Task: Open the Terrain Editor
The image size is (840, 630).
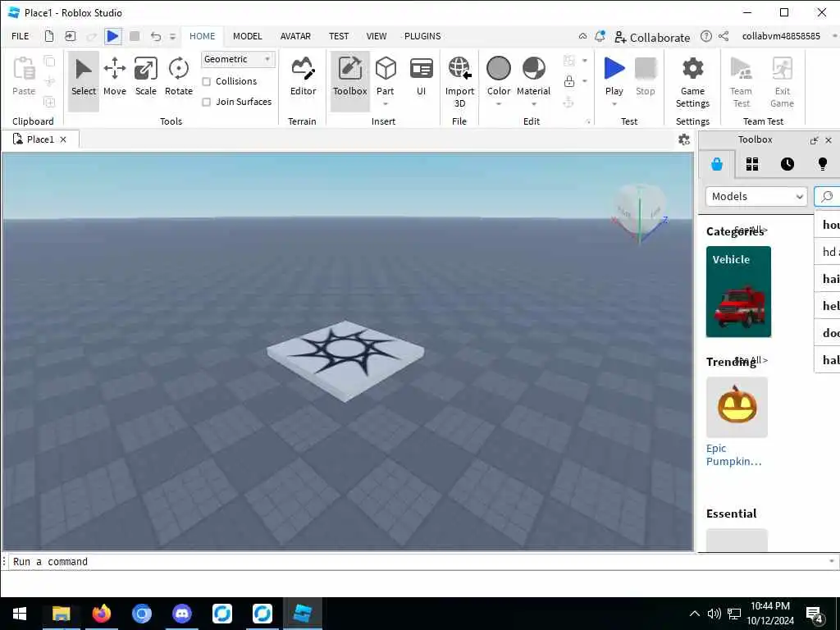Action: pos(303,78)
